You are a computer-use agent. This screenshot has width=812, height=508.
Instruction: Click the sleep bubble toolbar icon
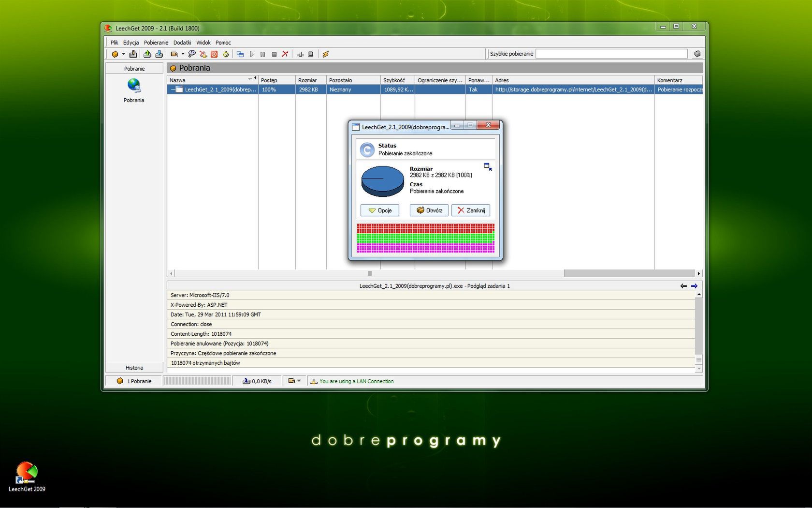(192, 54)
